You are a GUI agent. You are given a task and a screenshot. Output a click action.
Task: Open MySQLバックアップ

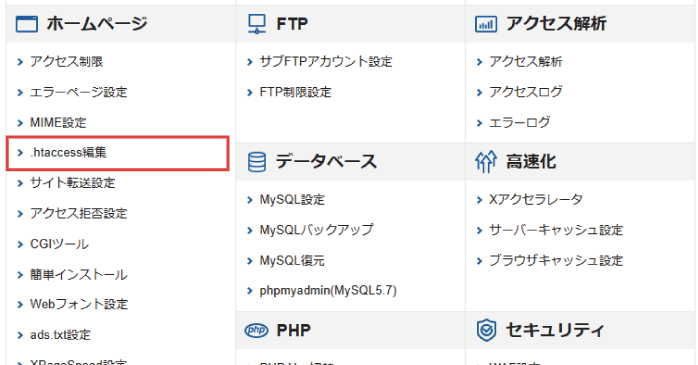point(317,230)
